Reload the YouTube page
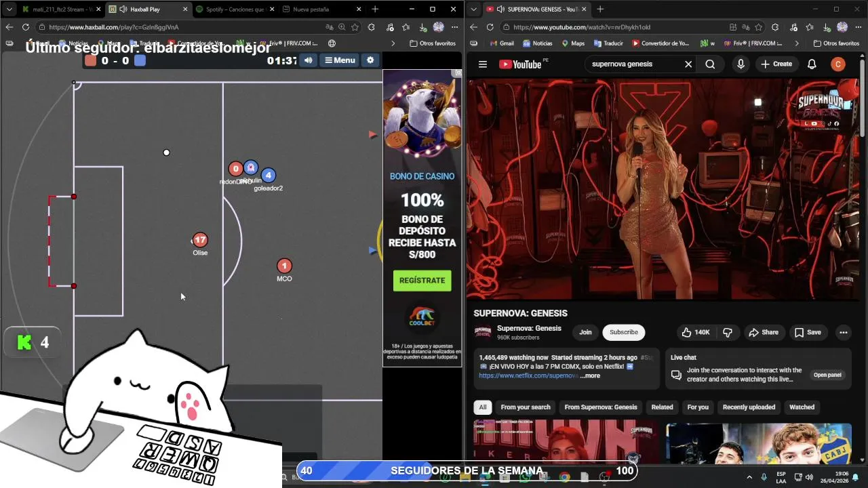 [490, 27]
